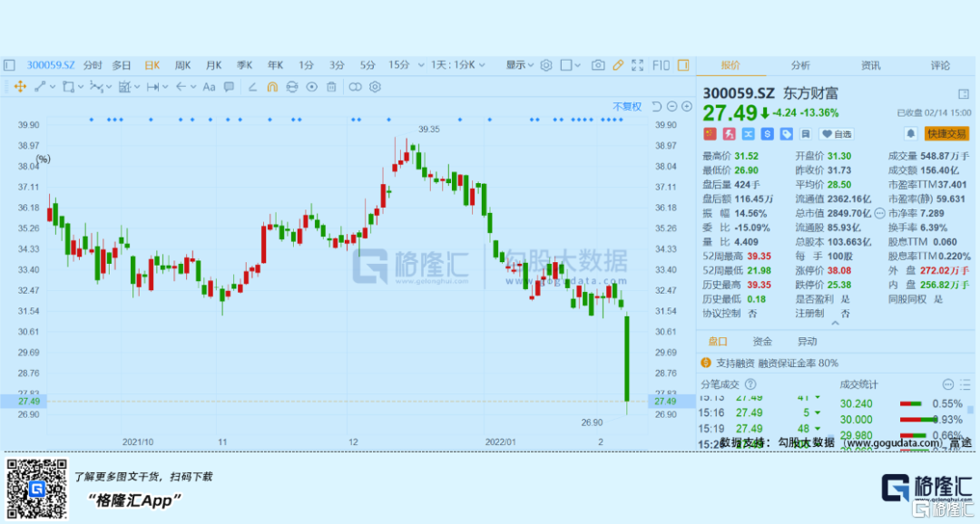Set a price alert with bell icon
Screen dimensions: 980x524
(x=911, y=133)
